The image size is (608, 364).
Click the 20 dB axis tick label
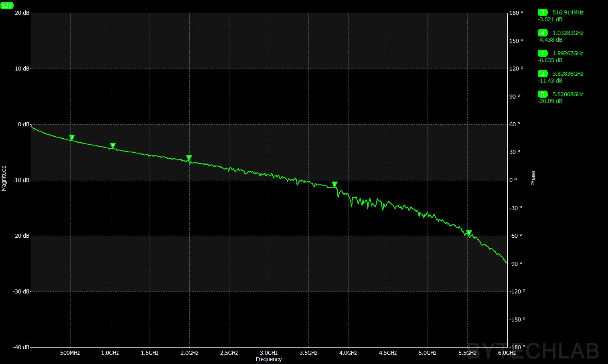22,13
